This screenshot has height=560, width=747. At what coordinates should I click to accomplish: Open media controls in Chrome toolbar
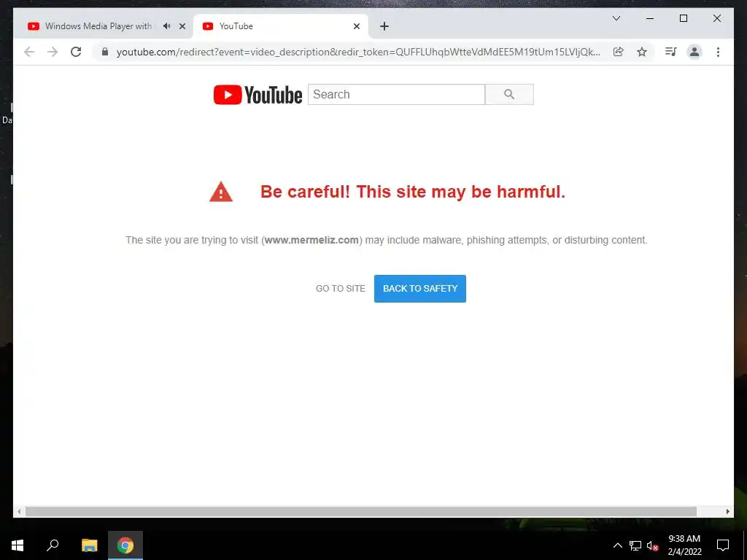pos(671,52)
